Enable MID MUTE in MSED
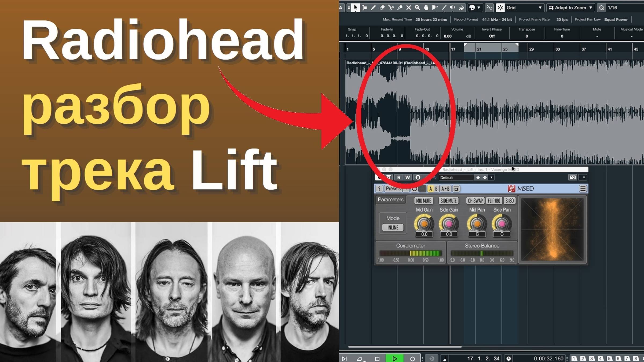The height and width of the screenshot is (362, 644). [x=424, y=201]
